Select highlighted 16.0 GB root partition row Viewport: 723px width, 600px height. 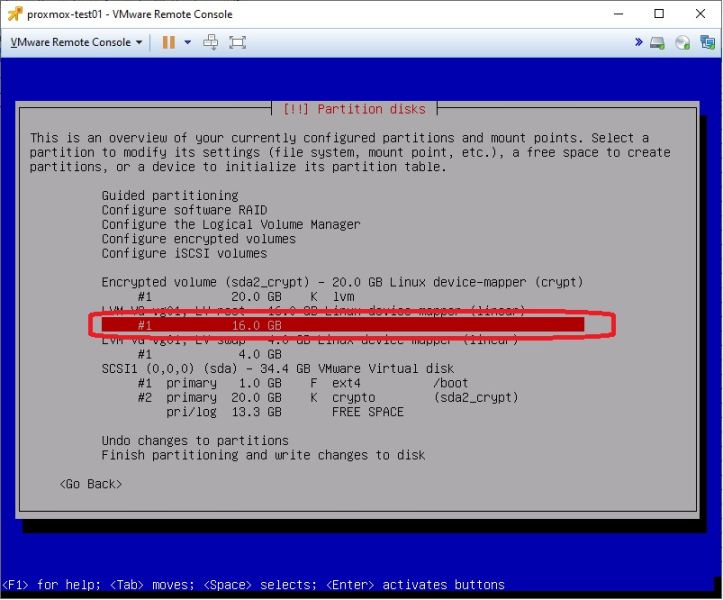click(343, 325)
